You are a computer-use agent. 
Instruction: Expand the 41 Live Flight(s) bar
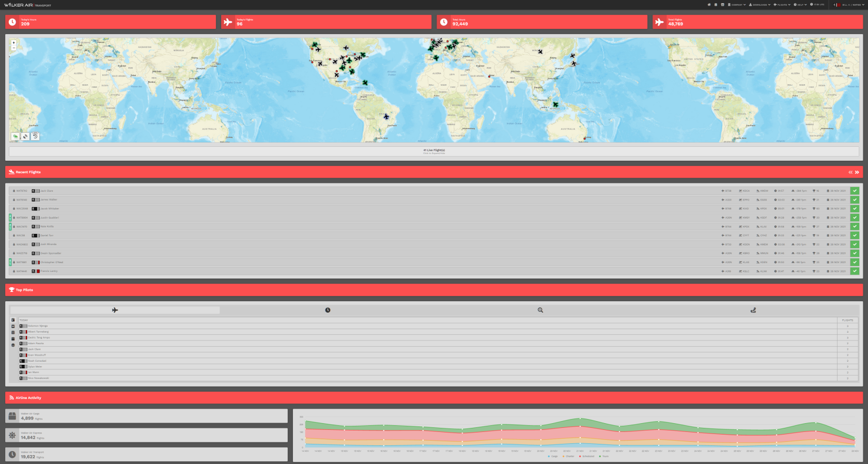click(434, 151)
